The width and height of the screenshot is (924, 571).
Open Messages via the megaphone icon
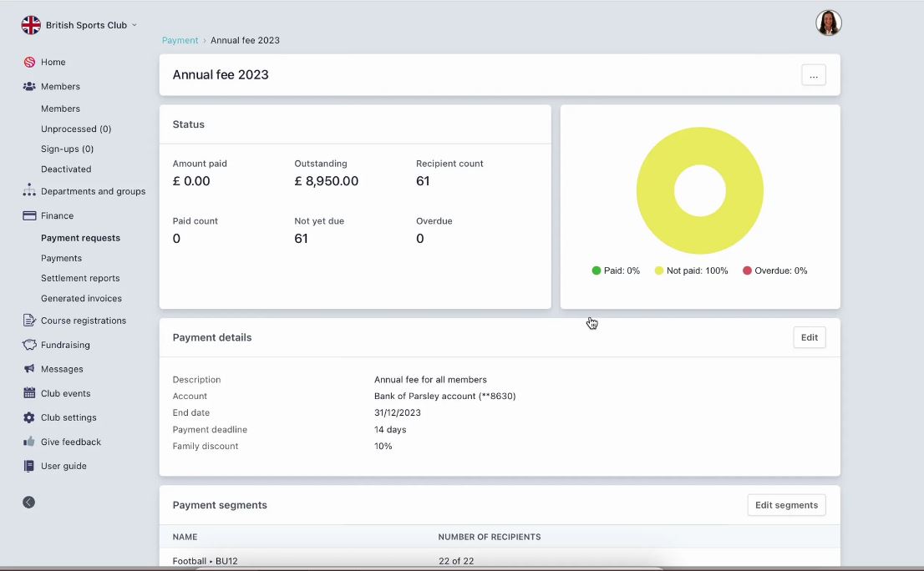click(28, 369)
